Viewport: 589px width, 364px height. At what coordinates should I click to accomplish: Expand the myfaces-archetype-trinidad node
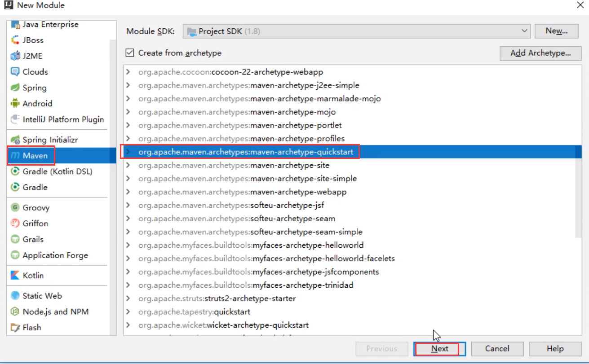(128, 285)
